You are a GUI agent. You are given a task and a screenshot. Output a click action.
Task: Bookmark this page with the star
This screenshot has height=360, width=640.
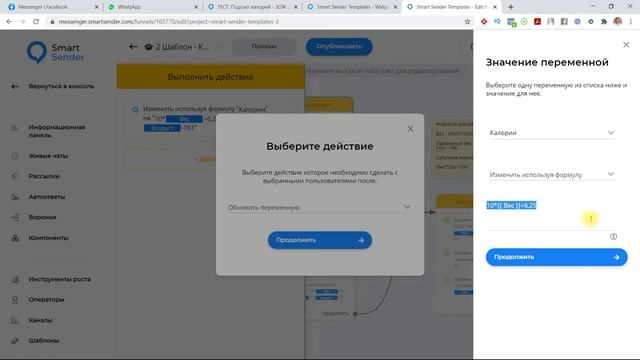coord(467,22)
